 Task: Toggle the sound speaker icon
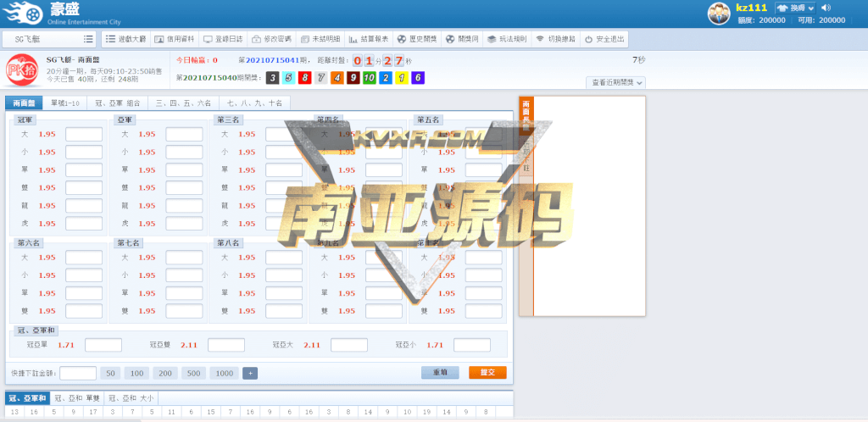click(x=826, y=8)
